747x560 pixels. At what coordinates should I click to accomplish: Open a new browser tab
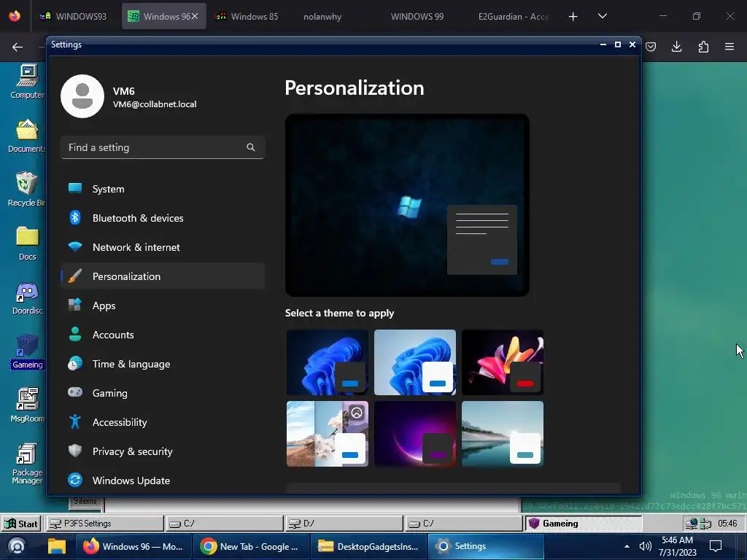(x=573, y=16)
